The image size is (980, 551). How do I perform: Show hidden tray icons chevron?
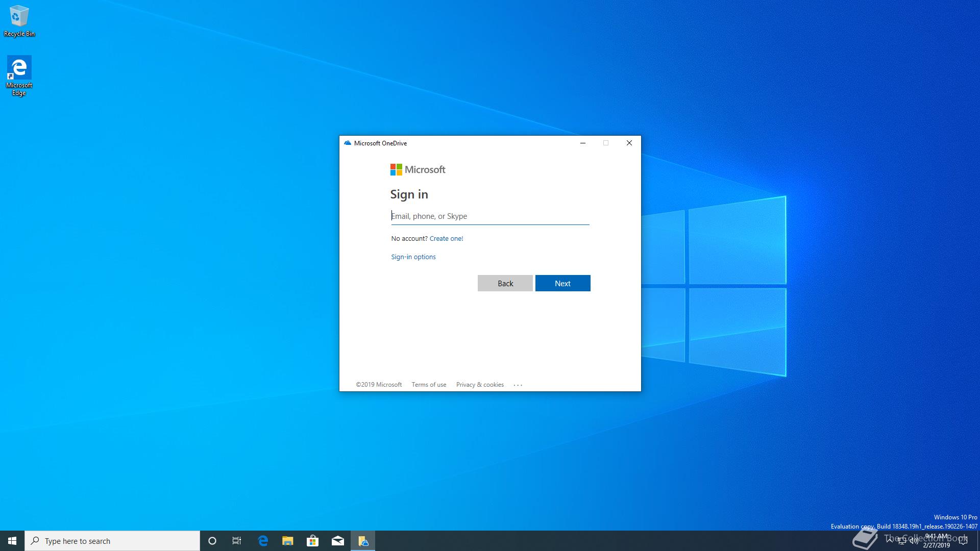(x=890, y=540)
